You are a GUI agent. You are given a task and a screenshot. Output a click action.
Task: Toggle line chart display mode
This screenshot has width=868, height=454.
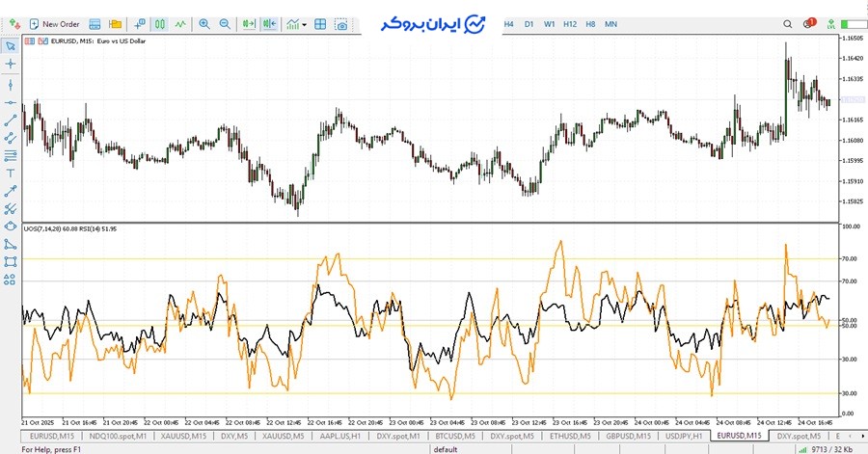click(x=180, y=23)
